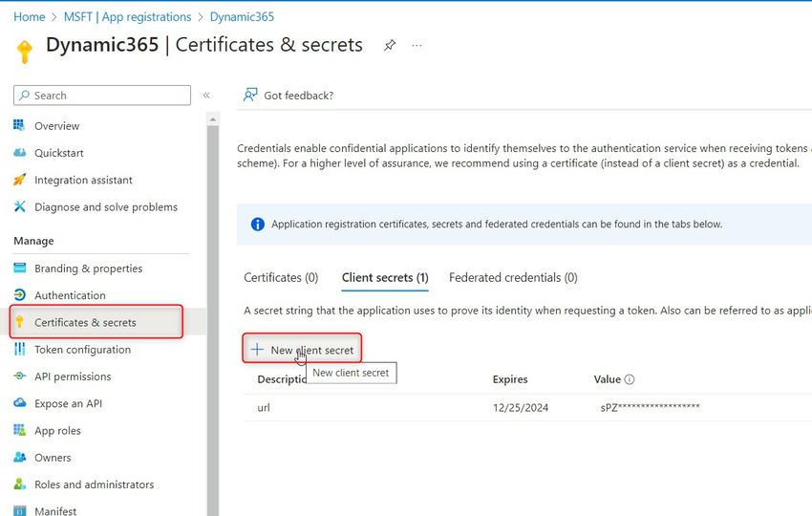Click the 12/25/2024 expiry date cell
This screenshot has width=812, height=516.
click(x=521, y=408)
